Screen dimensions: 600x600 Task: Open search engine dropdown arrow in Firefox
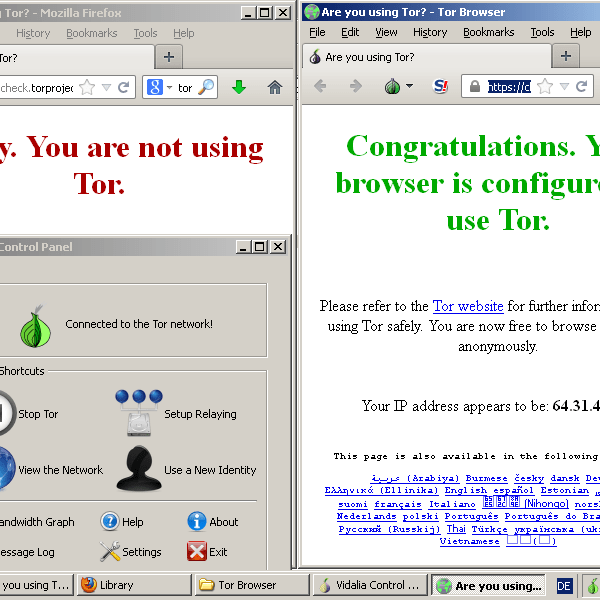point(169,87)
